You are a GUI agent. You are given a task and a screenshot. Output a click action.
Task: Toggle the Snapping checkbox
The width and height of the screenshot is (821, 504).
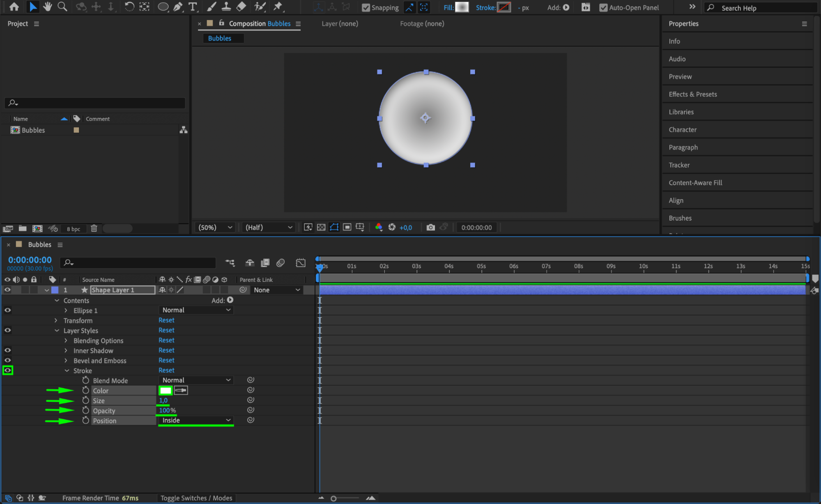366,7
